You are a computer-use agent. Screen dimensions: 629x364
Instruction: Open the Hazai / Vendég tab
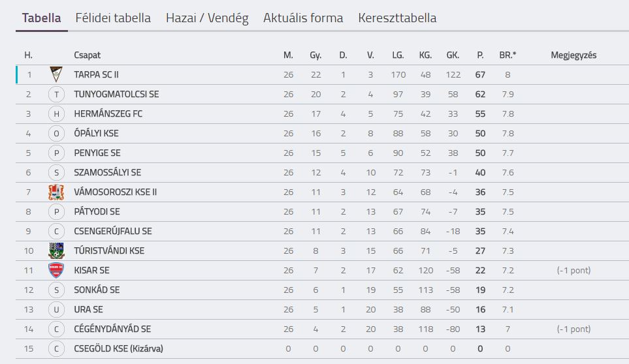point(207,18)
